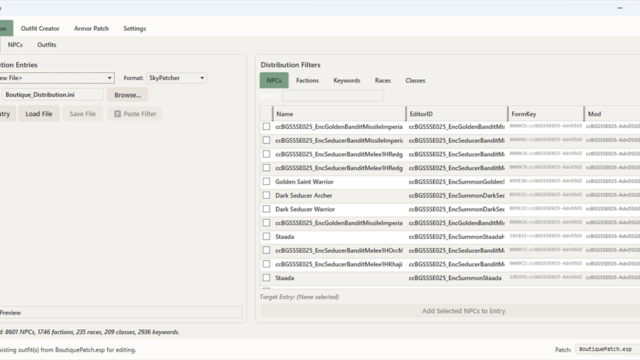The image size is (640, 360).
Task: Open the Format SkyPatcher dropdown
Action: point(177,78)
